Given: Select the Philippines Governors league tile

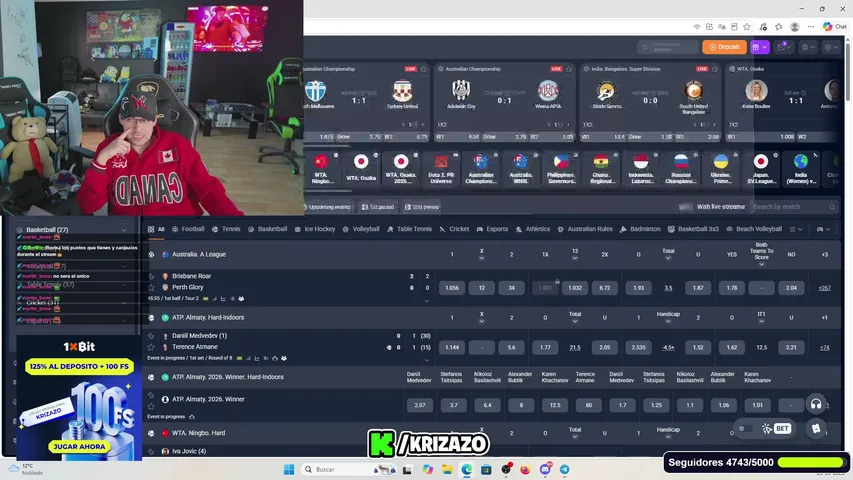Looking at the screenshot, I should point(561,169).
